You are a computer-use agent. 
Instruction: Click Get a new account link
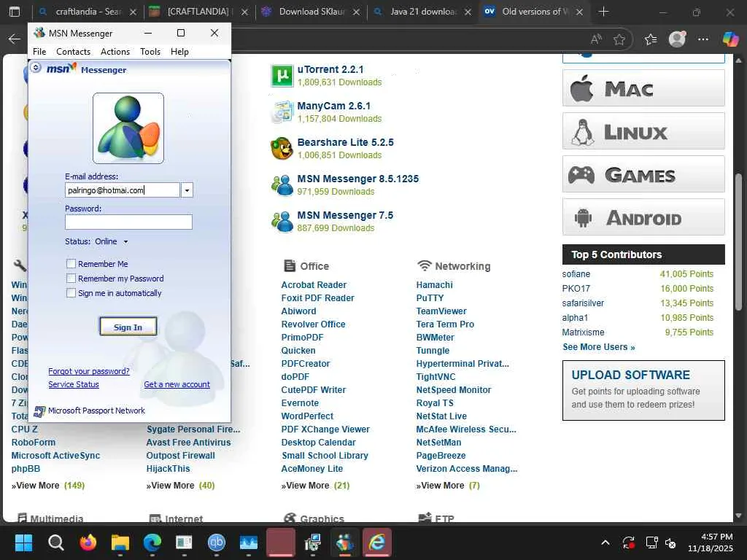177,384
